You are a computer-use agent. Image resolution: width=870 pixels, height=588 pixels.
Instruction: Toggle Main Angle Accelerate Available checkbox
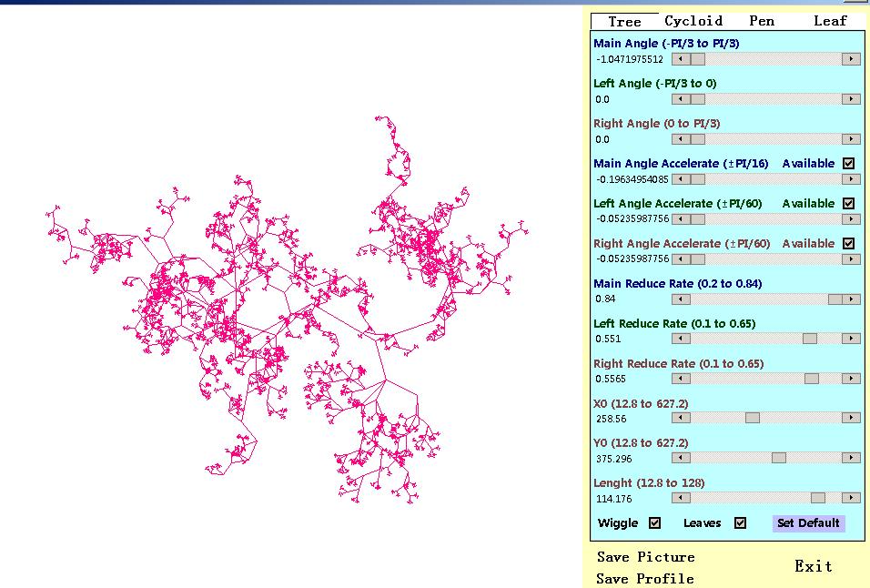(x=848, y=163)
